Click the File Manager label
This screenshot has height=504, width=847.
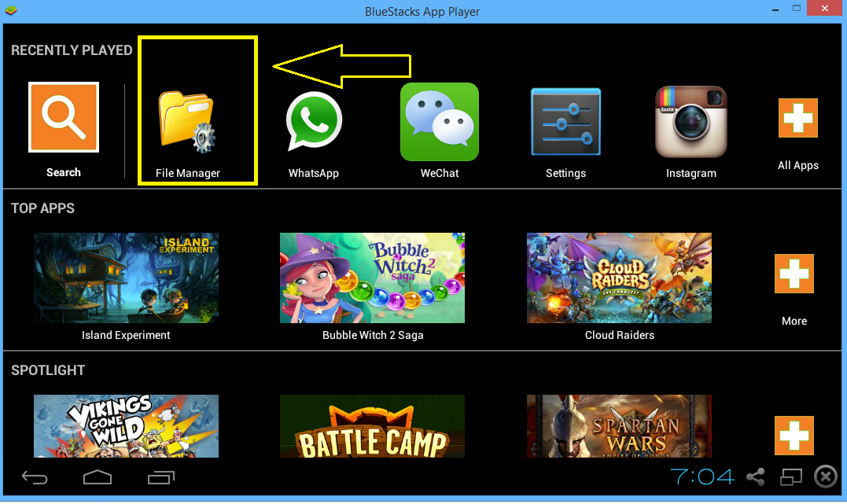[x=188, y=174]
